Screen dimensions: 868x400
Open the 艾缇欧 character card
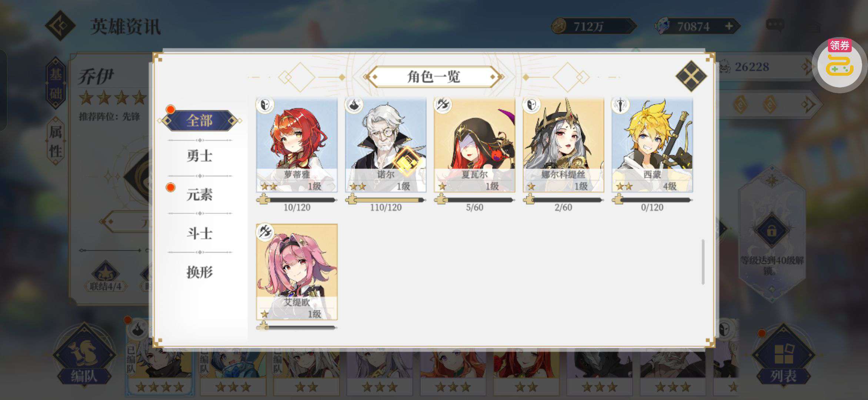click(x=297, y=272)
